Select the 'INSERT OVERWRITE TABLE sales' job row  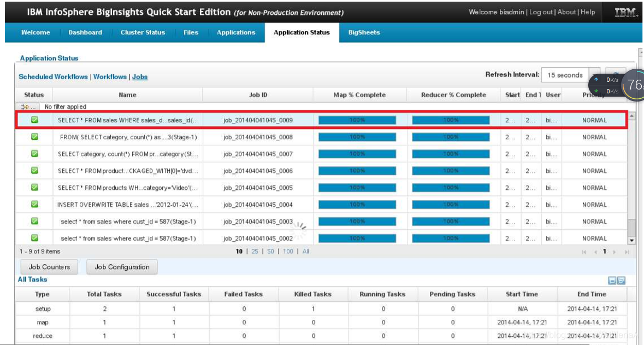tap(321, 204)
